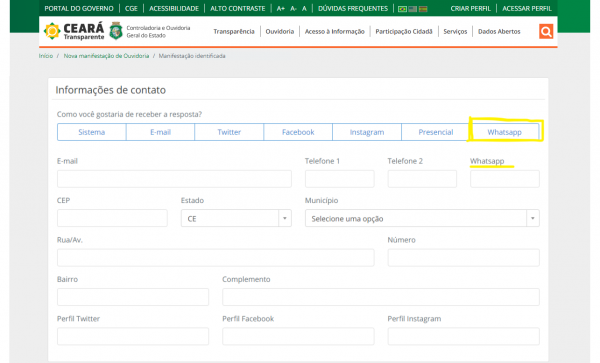
Task: Click the Informações de contato heading
Action: tap(111, 90)
